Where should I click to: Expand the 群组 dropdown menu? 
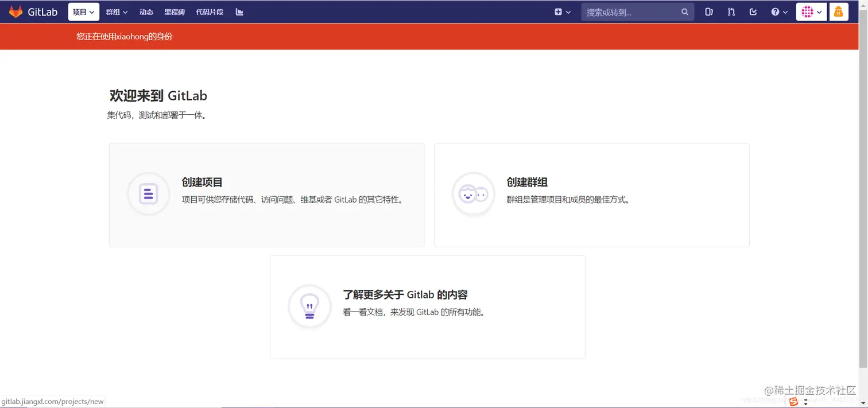point(116,11)
